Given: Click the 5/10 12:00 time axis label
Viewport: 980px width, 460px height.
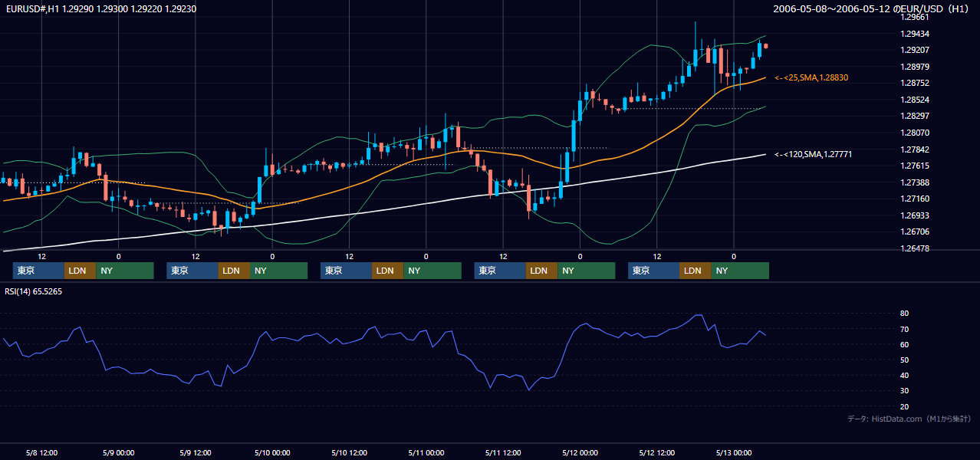Looking at the screenshot, I should 349,452.
